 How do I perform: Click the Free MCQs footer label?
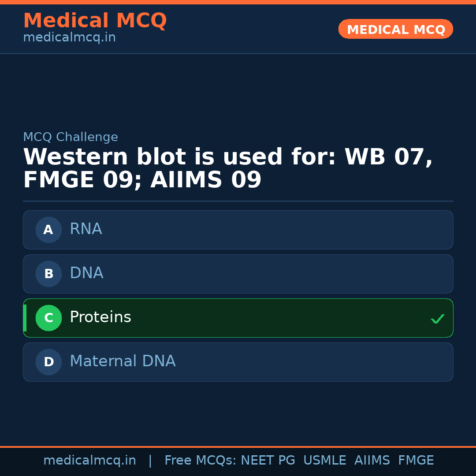200,461
